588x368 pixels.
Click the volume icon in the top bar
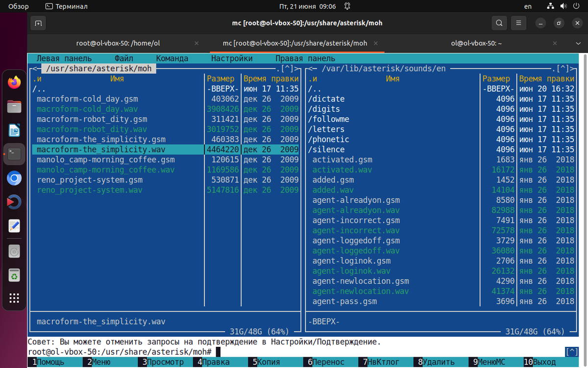(563, 6)
